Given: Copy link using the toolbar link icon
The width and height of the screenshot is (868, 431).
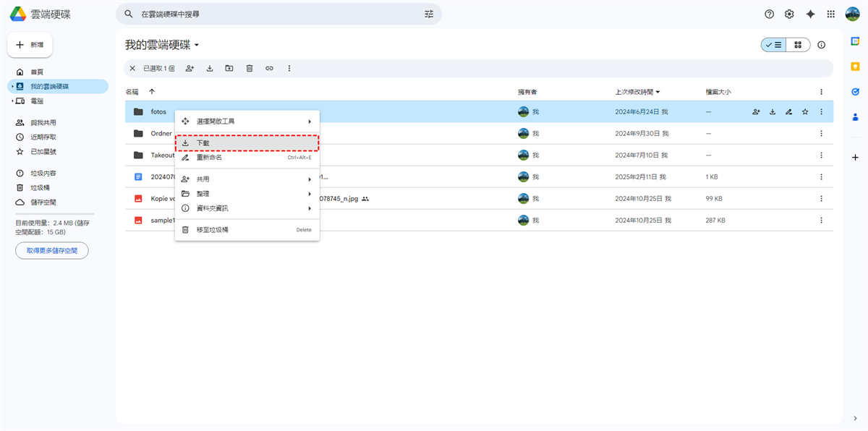Looking at the screenshot, I should tap(269, 68).
